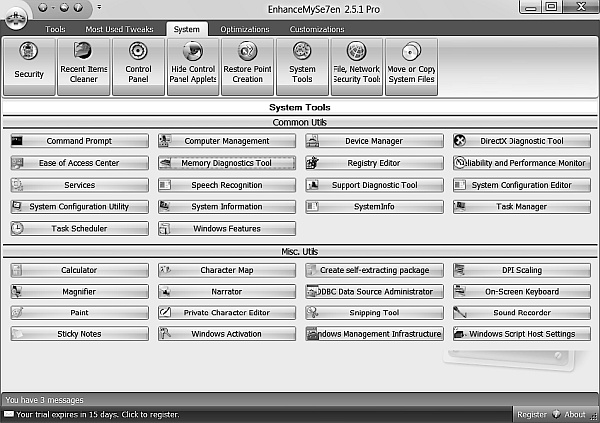Screen dimensions: 600x423
Task: Open System Configuration Editor
Action: coord(522,185)
